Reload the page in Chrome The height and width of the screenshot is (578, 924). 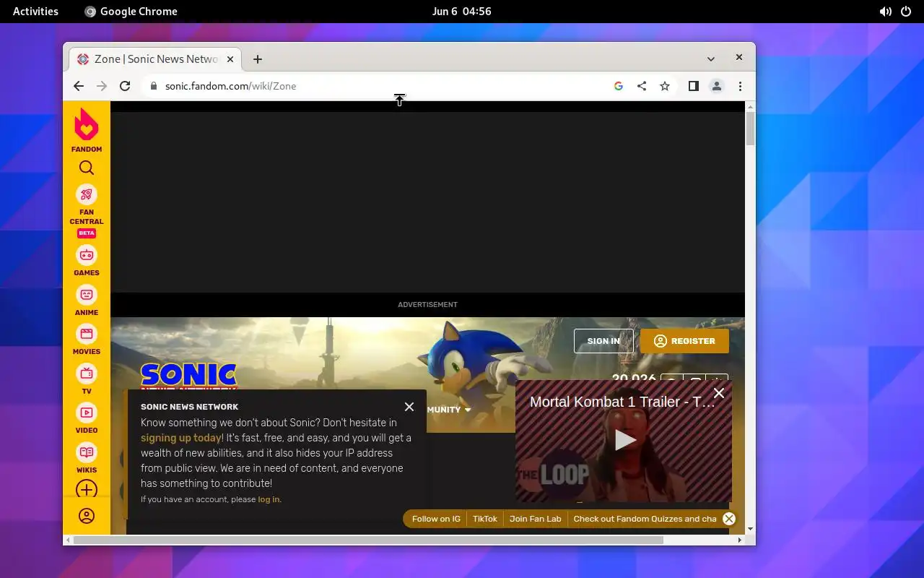pos(125,86)
